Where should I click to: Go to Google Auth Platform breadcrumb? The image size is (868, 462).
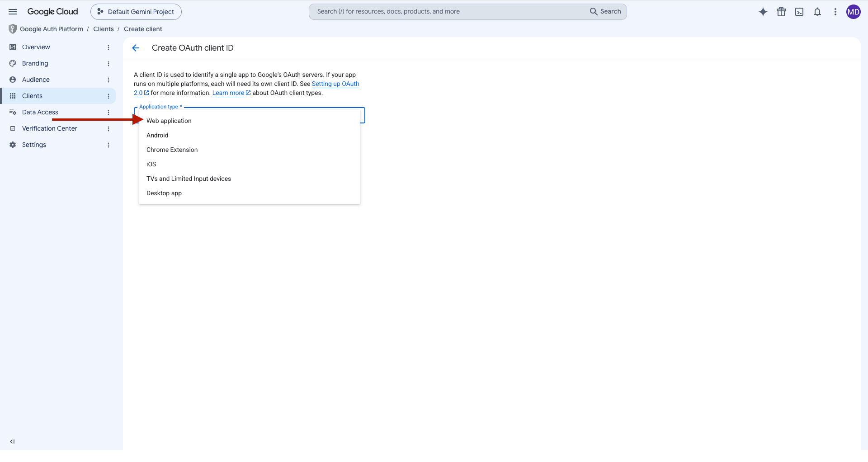coord(52,29)
